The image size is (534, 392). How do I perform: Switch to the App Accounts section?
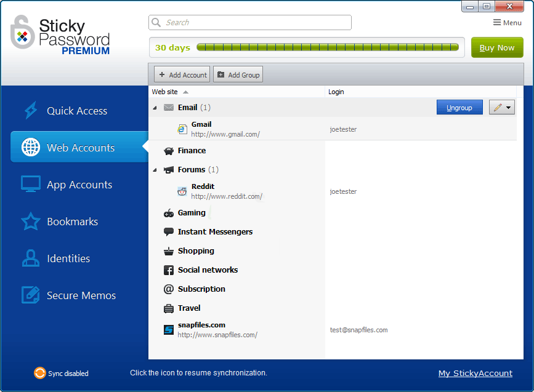(79, 185)
